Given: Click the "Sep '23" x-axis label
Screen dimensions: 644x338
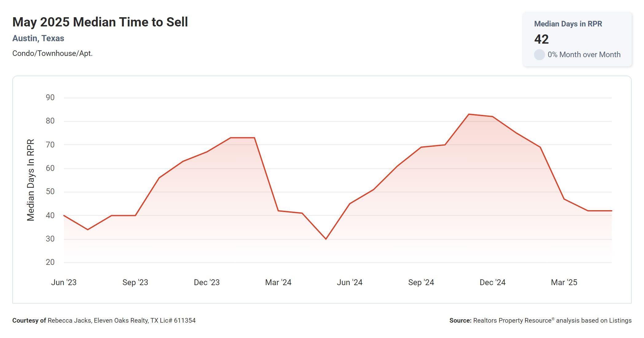Looking at the screenshot, I should click(135, 282).
